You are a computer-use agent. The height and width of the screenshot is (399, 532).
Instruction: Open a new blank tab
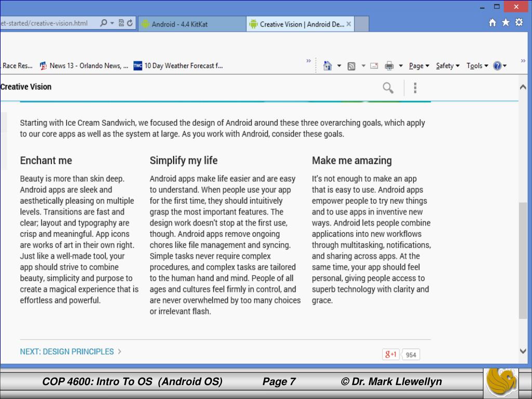click(x=362, y=24)
